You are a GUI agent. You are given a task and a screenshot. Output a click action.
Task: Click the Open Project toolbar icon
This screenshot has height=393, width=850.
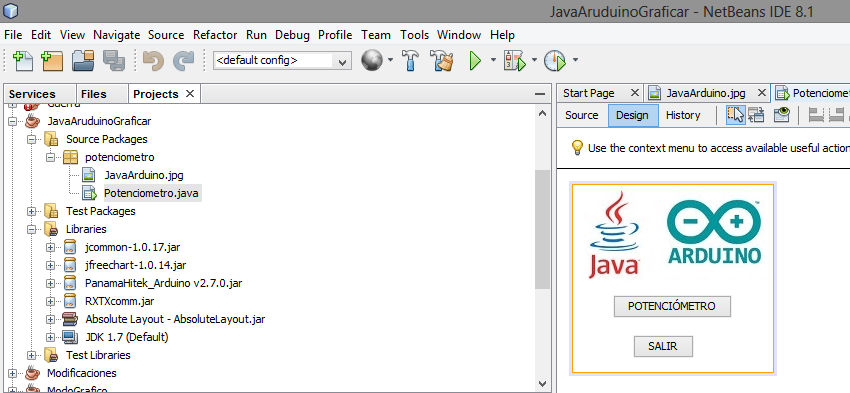[83, 60]
